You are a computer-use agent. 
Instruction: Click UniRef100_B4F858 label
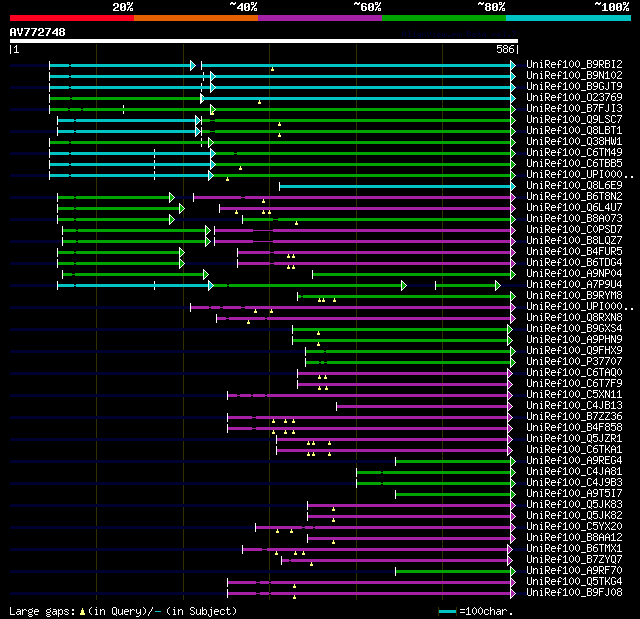point(574,428)
